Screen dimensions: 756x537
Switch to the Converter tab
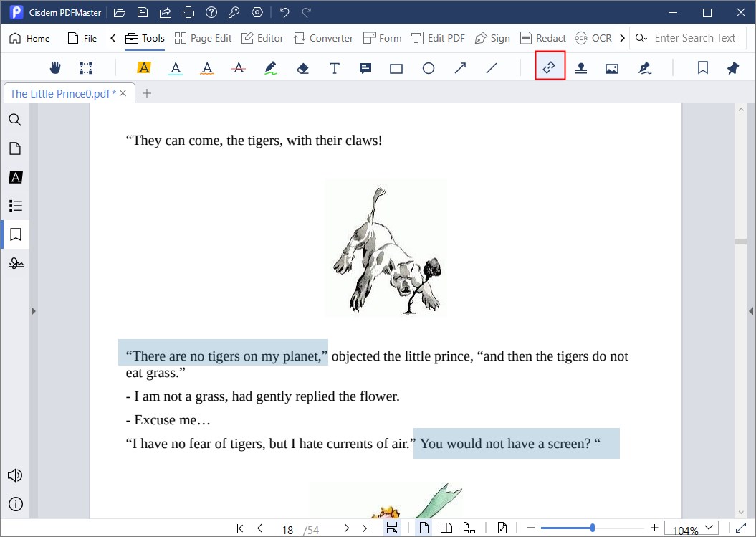[323, 38]
